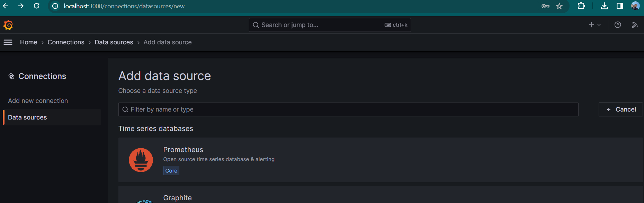Open browser downloads
The height and width of the screenshot is (203, 644).
(x=604, y=6)
